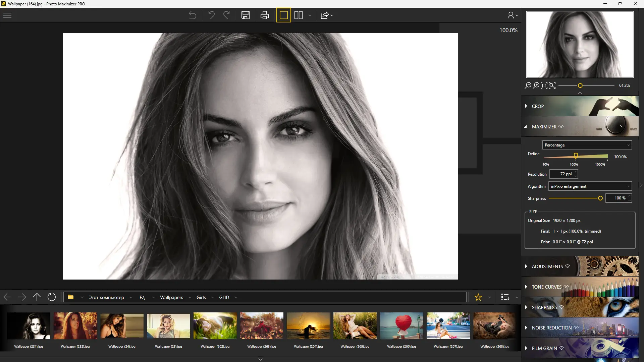Click the Print icon in toolbar
This screenshot has height=362, width=644.
pos(265,15)
